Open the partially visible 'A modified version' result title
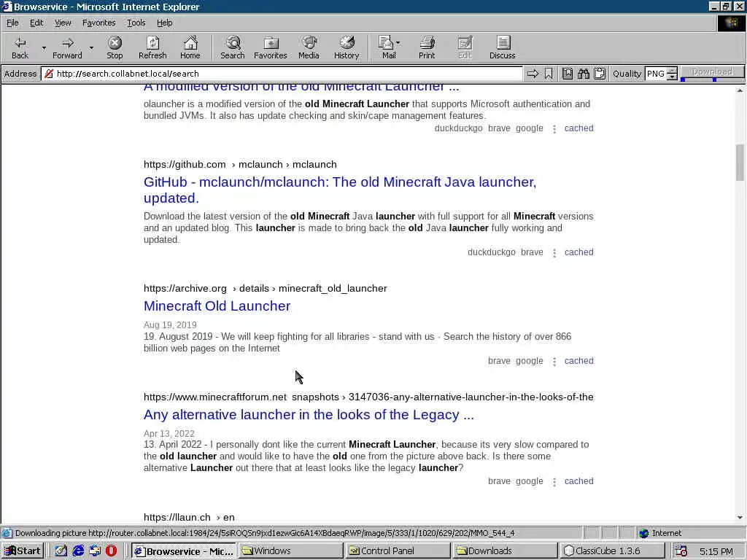 (301, 87)
